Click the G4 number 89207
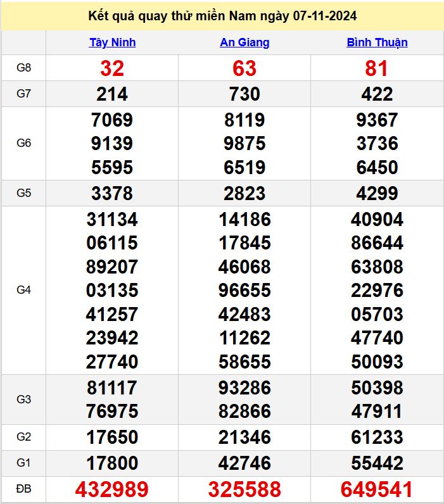Viewport: 444px width, 504px height. tap(112, 267)
